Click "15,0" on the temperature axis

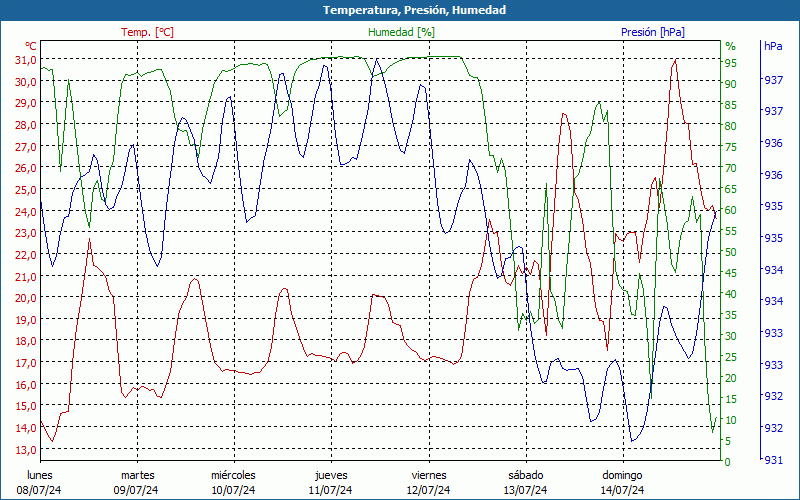26,406
